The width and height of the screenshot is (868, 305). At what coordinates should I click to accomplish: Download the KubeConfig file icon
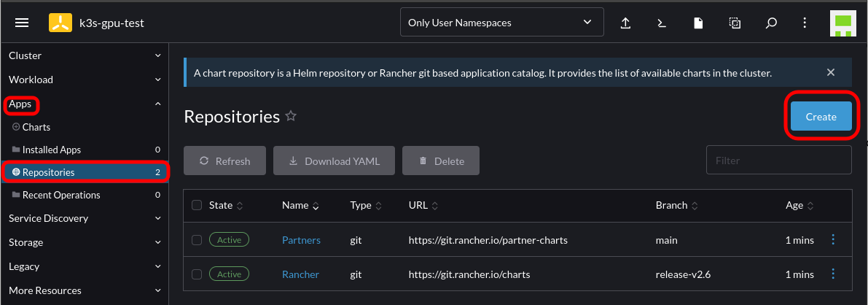699,23
